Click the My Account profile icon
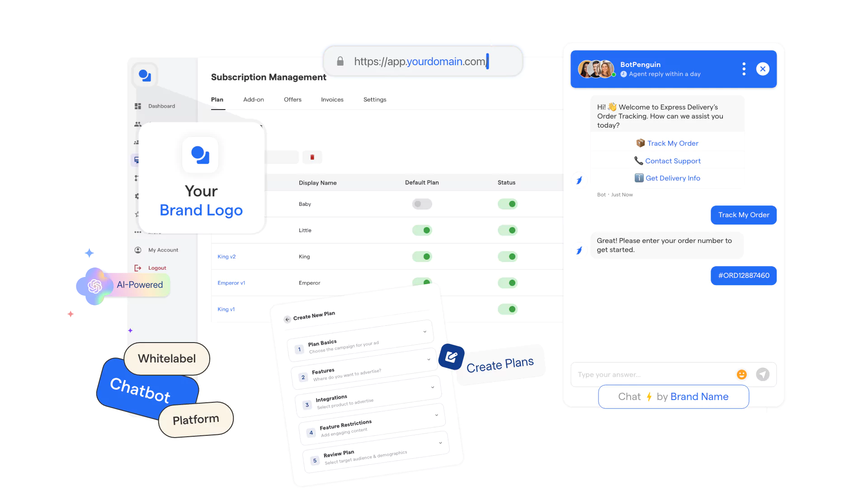The image size is (868, 491). (138, 249)
